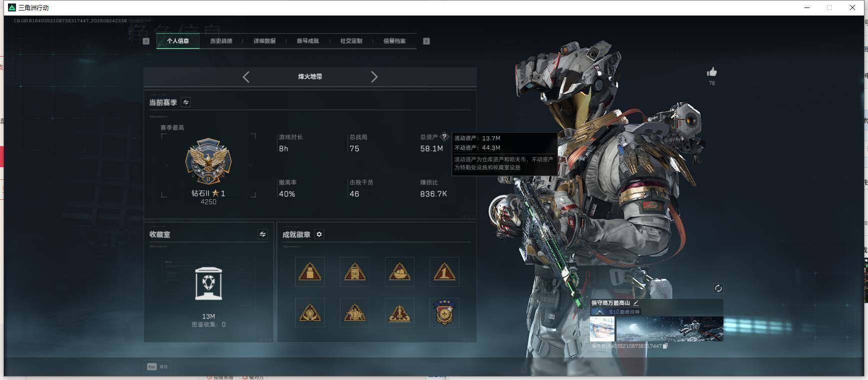Select the number 1 triangle badge
The image size is (868, 380).
pos(444,272)
